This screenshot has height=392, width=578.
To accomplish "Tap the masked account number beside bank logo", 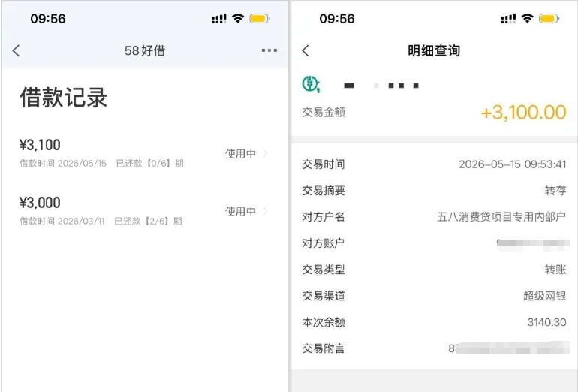I will click(381, 86).
